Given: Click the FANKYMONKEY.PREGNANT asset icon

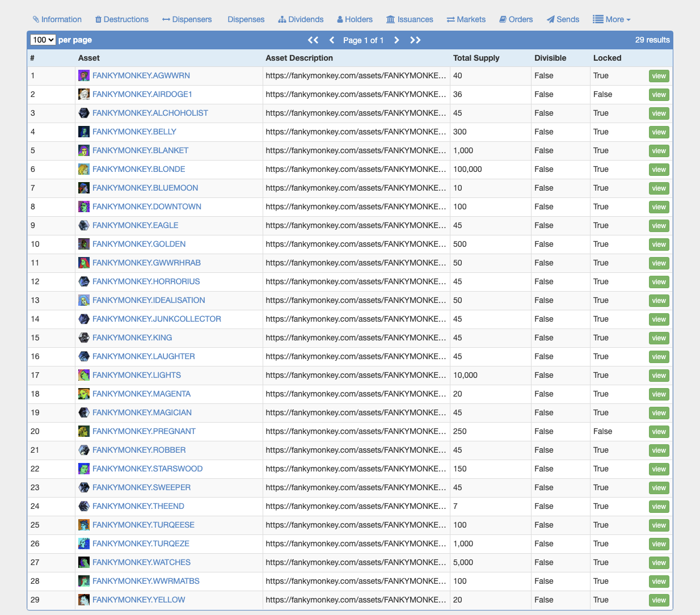Looking at the screenshot, I should (84, 432).
